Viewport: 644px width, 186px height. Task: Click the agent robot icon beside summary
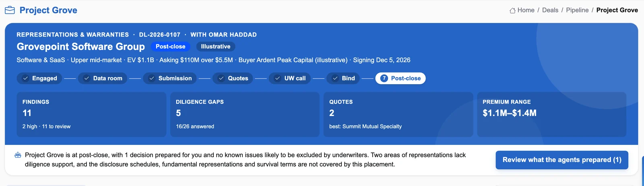(18, 155)
